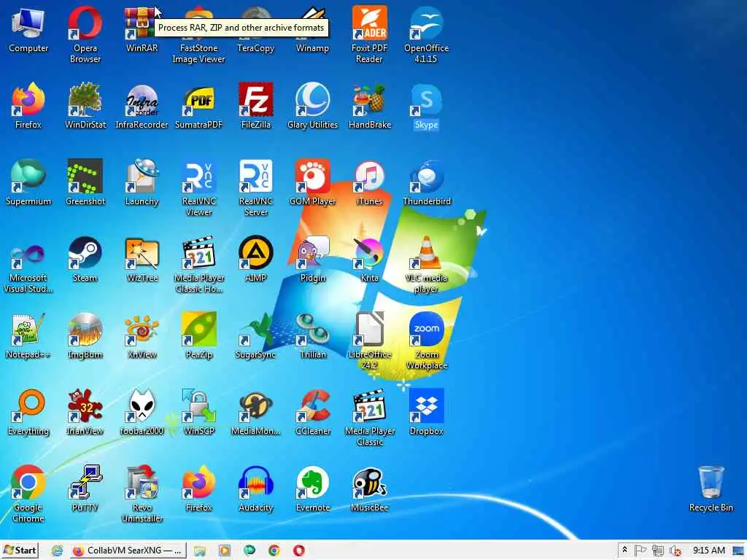Select the foobar2000 desktop icon

click(x=142, y=413)
